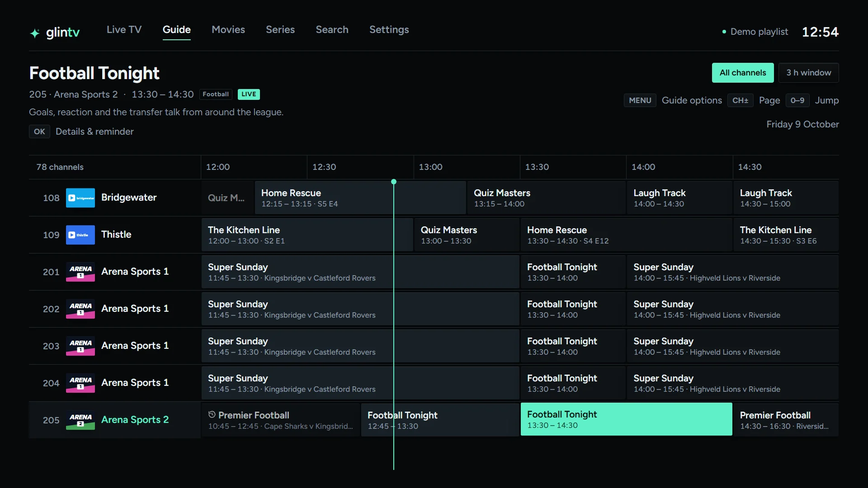Click the LIVE badge
The width and height of the screenshot is (868, 488).
249,94
